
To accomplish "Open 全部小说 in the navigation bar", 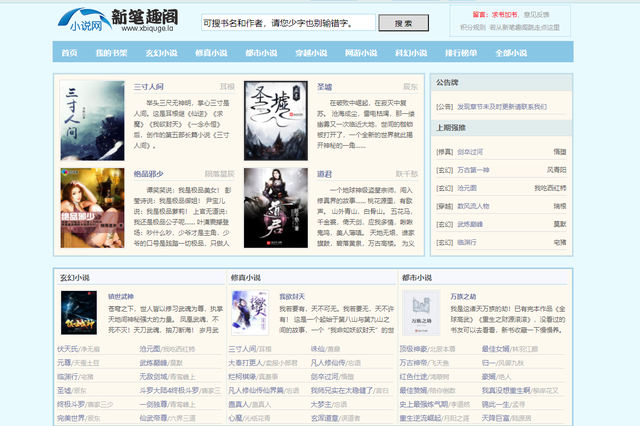I will click(x=511, y=53).
